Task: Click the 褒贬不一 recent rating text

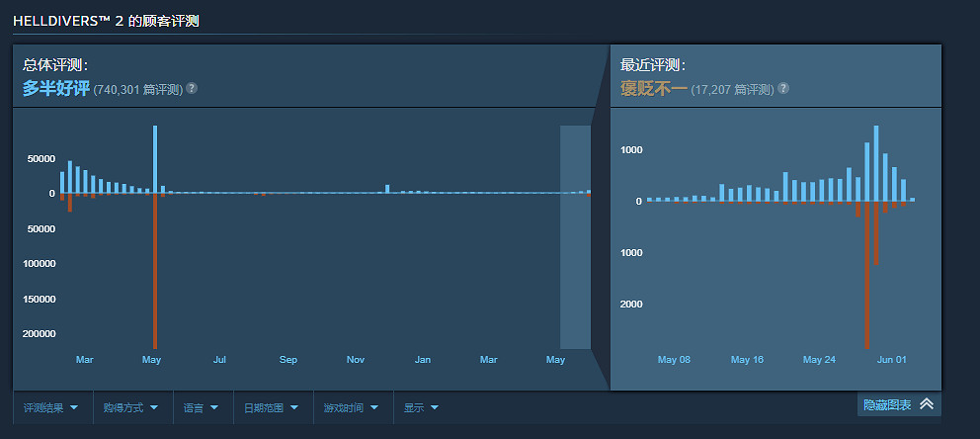Action: coord(653,89)
